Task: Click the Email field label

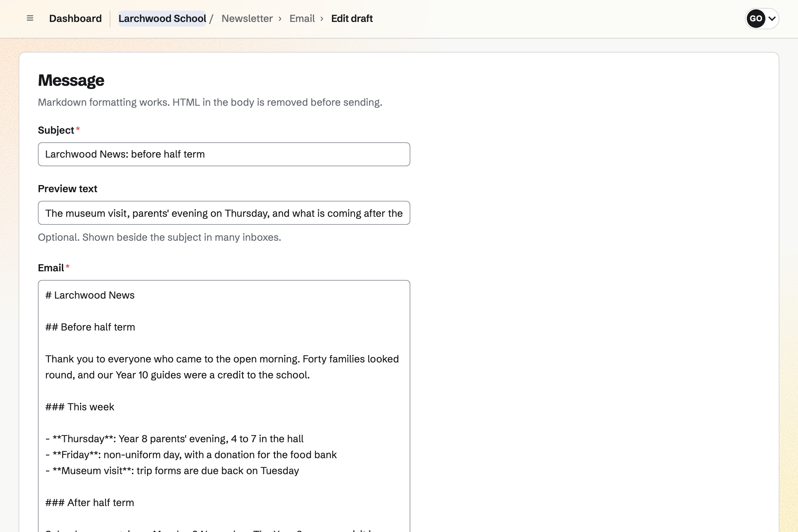Action: coord(51,268)
